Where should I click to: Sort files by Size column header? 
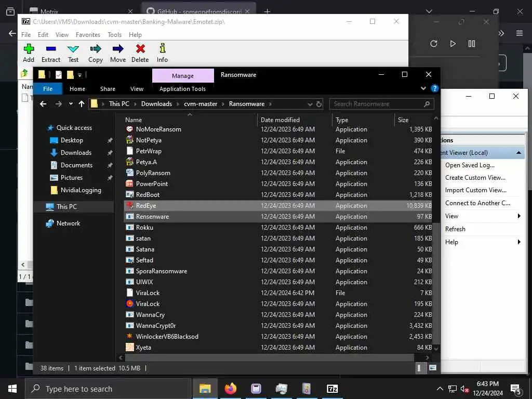[403, 120]
